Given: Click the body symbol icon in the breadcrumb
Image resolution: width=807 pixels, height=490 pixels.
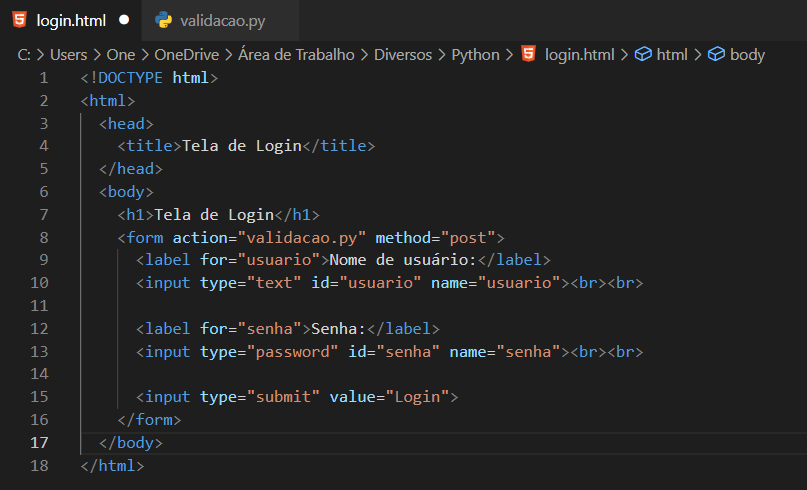Looking at the screenshot, I should pos(716,54).
